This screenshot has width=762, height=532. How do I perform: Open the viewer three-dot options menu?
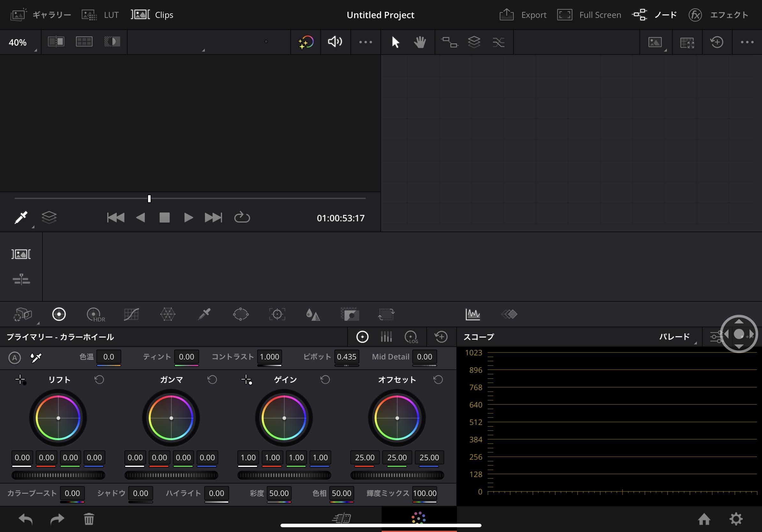pyautogui.click(x=365, y=42)
